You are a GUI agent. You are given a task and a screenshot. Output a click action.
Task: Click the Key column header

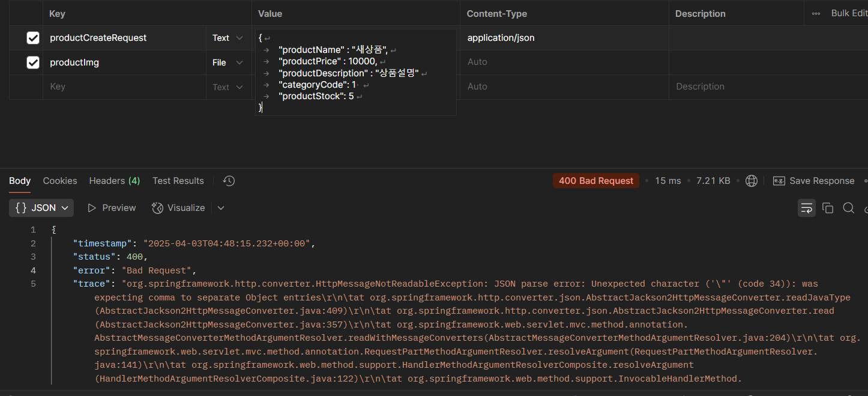pos(57,13)
